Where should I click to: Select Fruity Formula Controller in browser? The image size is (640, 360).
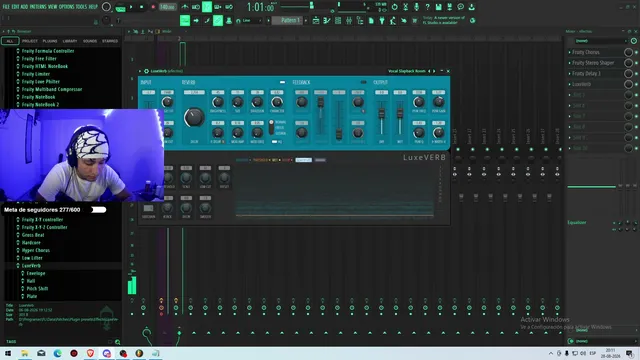click(x=48, y=51)
